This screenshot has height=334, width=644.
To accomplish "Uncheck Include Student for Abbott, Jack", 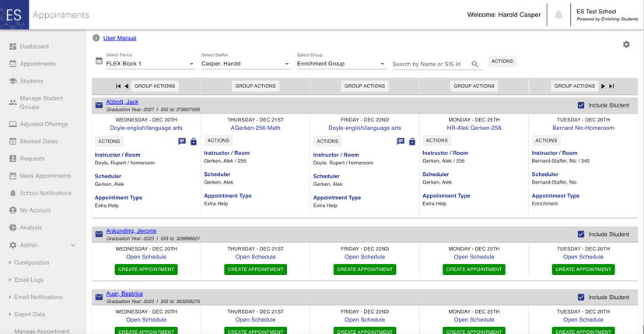I will [x=581, y=105].
